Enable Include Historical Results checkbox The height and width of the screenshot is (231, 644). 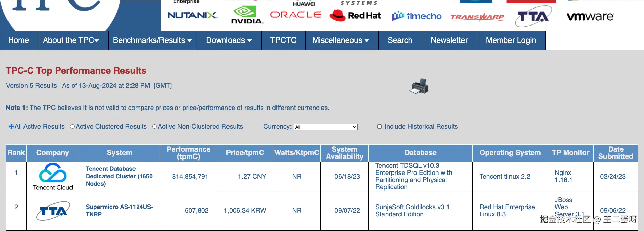(x=379, y=127)
